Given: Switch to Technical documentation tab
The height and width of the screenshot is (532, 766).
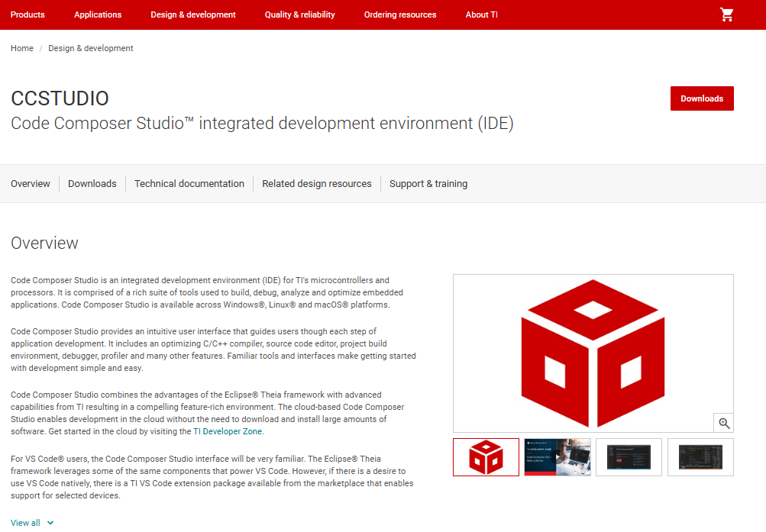Looking at the screenshot, I should tap(189, 183).
